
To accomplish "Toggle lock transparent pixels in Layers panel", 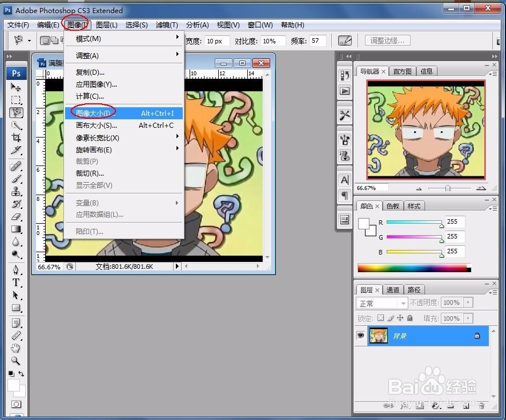I will click(x=381, y=318).
